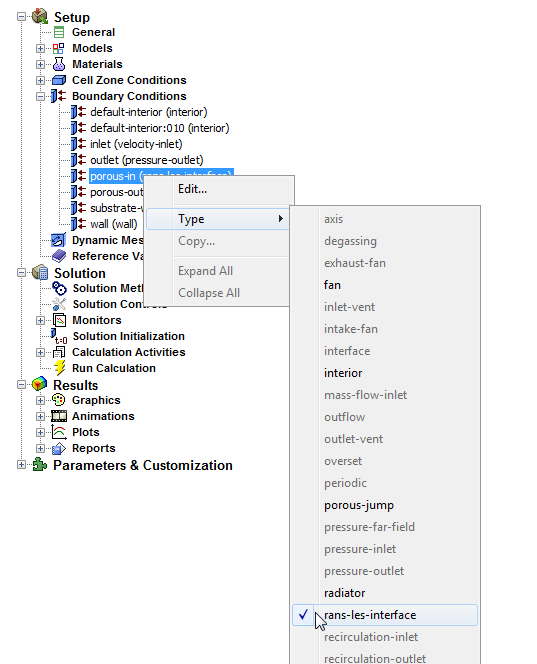Select the outlet (pressure-outlet) boundary
The width and height of the screenshot is (537, 664).
tap(147, 160)
